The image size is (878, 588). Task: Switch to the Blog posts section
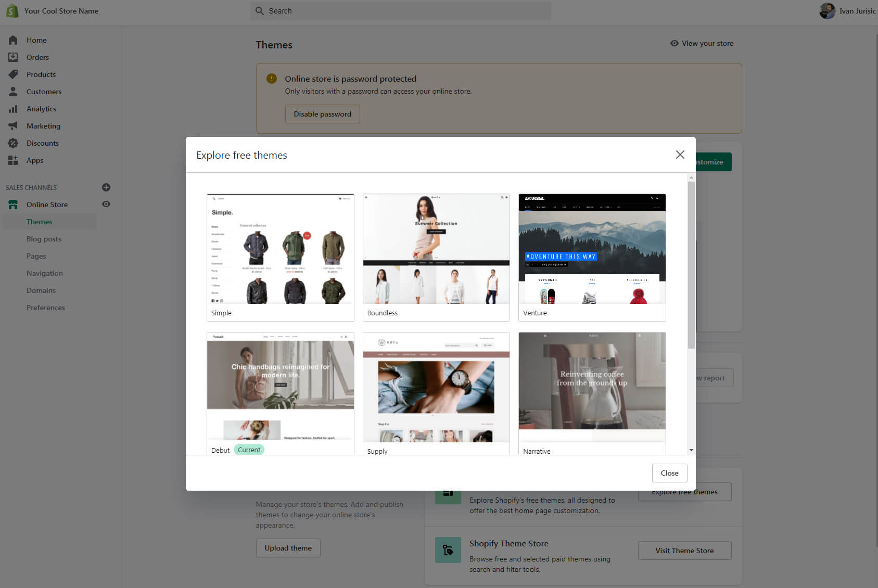tap(44, 239)
